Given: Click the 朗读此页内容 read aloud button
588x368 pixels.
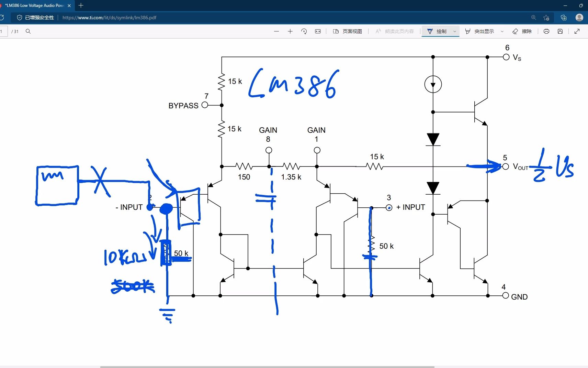Looking at the screenshot, I should (395, 31).
